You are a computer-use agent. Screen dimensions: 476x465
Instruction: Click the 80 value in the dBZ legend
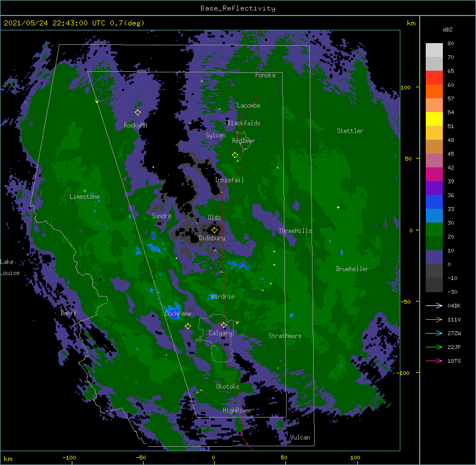(x=451, y=44)
